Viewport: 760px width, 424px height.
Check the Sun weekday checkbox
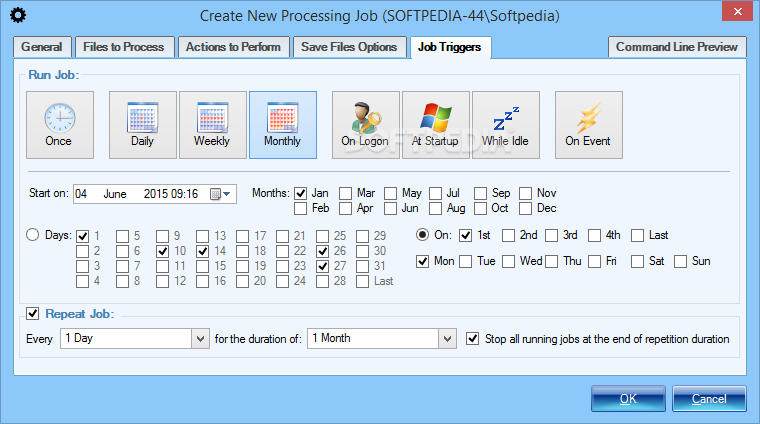point(680,261)
